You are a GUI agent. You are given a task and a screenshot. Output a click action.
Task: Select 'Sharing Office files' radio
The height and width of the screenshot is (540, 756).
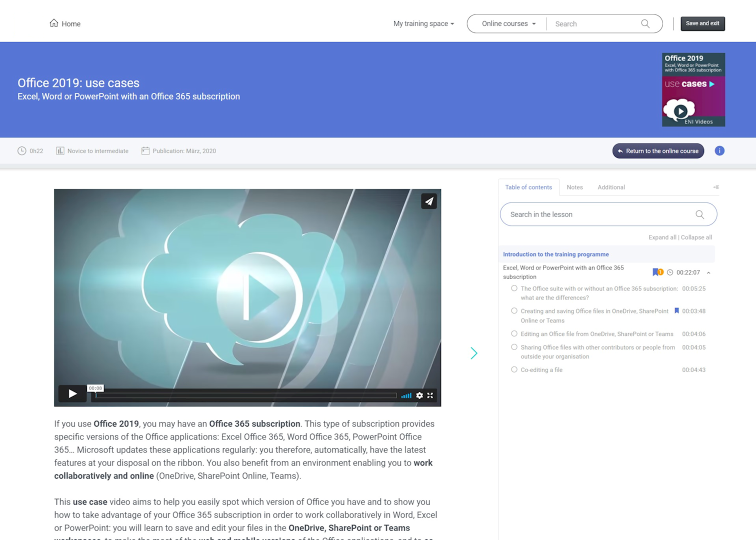tap(514, 347)
